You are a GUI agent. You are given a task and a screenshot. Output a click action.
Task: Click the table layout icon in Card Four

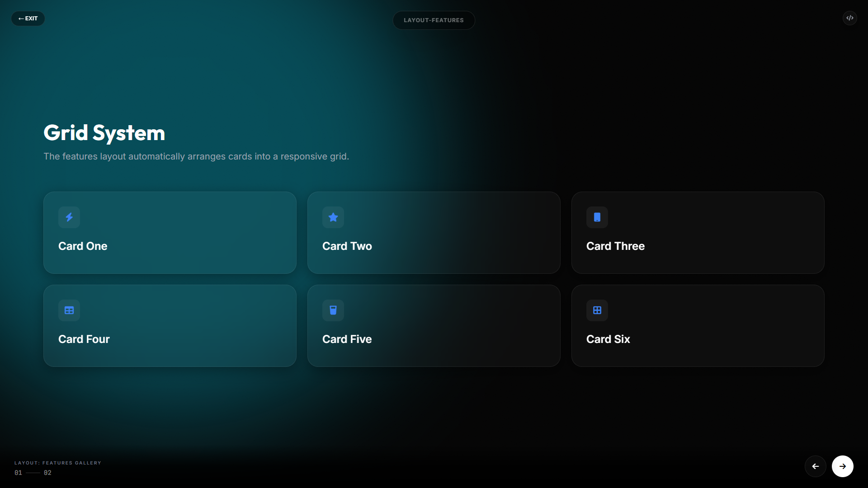pyautogui.click(x=69, y=310)
